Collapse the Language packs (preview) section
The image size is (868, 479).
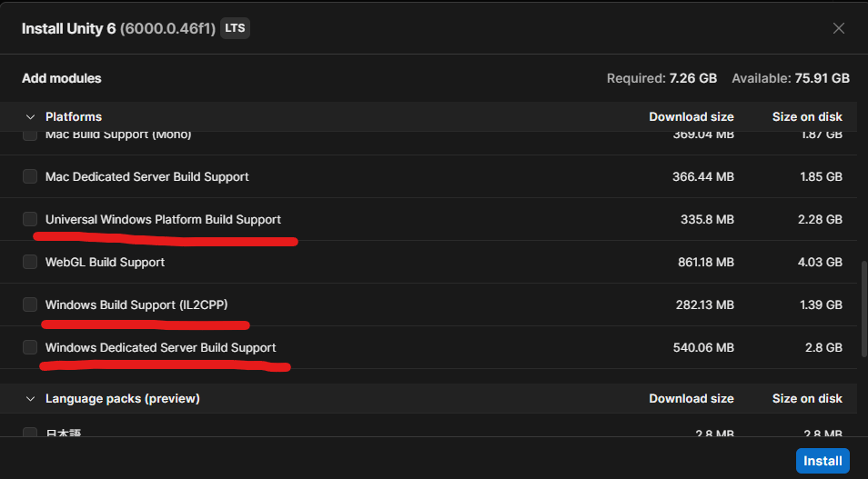pos(30,399)
